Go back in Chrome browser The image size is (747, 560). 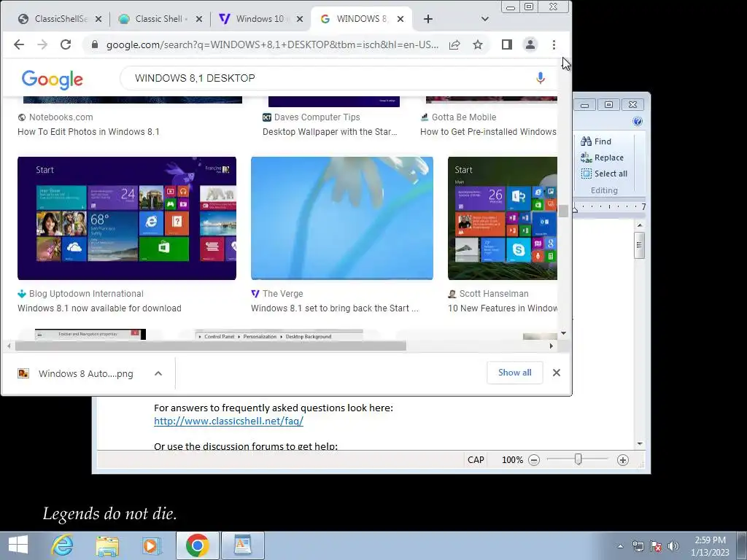[x=19, y=44]
